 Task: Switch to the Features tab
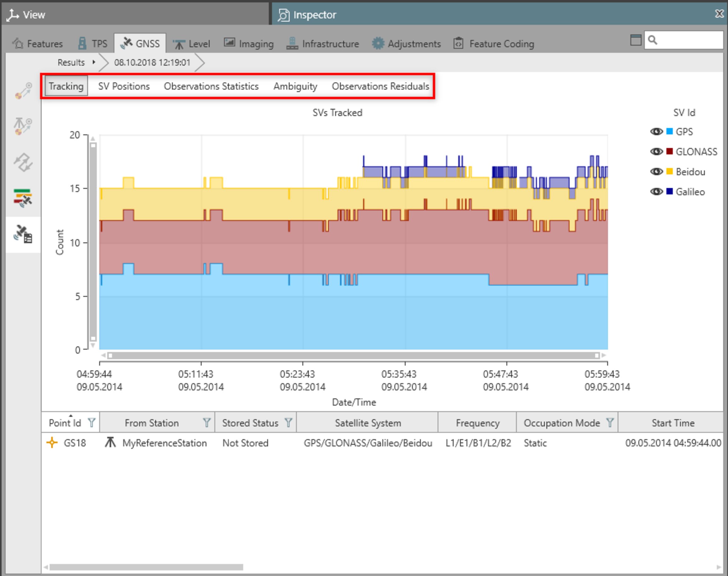point(37,43)
